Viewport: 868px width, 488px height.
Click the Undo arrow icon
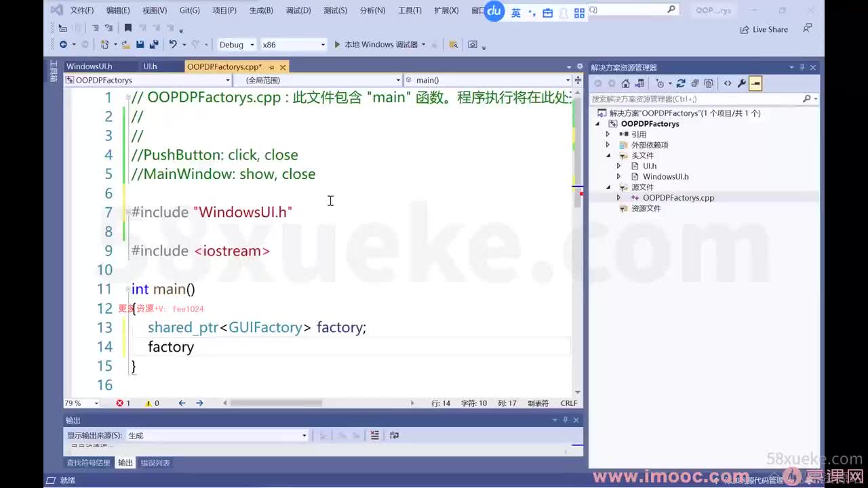tap(173, 44)
